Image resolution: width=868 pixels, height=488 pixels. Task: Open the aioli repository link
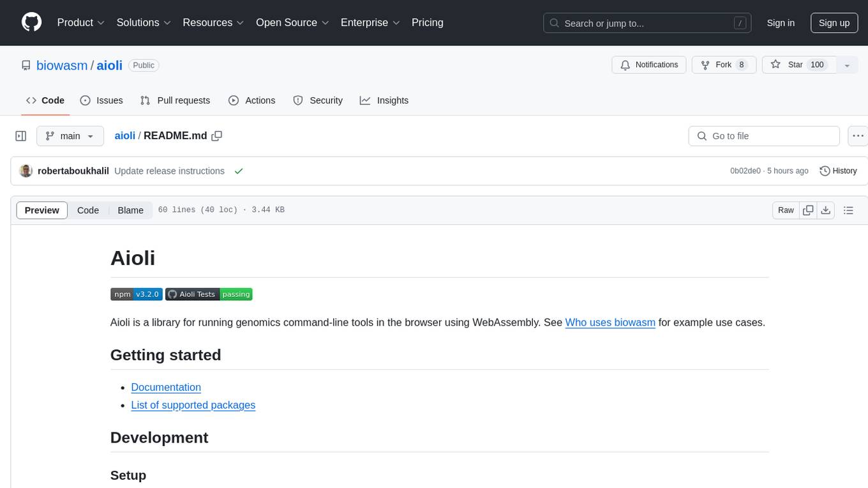pos(109,65)
